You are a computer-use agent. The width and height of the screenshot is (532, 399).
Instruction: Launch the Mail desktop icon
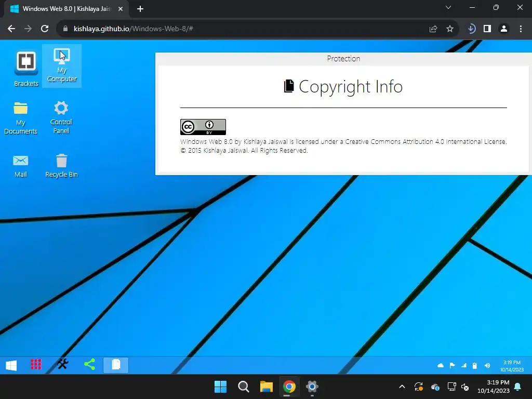tap(20, 166)
